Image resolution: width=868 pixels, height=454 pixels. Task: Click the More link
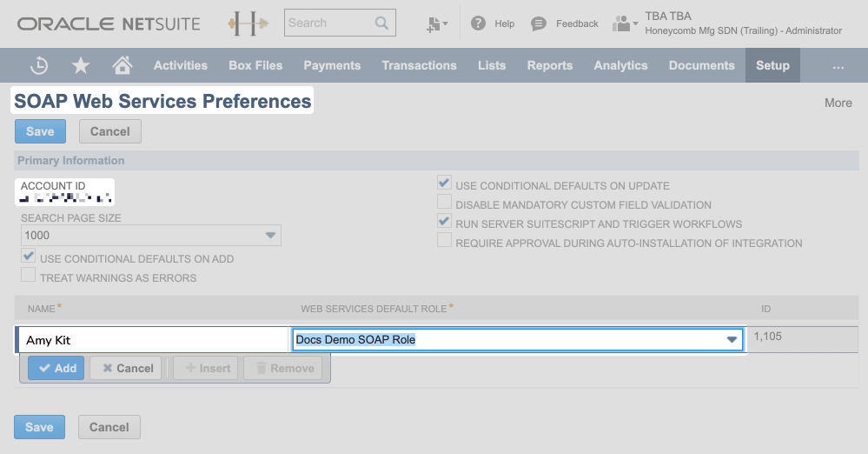pyautogui.click(x=838, y=103)
